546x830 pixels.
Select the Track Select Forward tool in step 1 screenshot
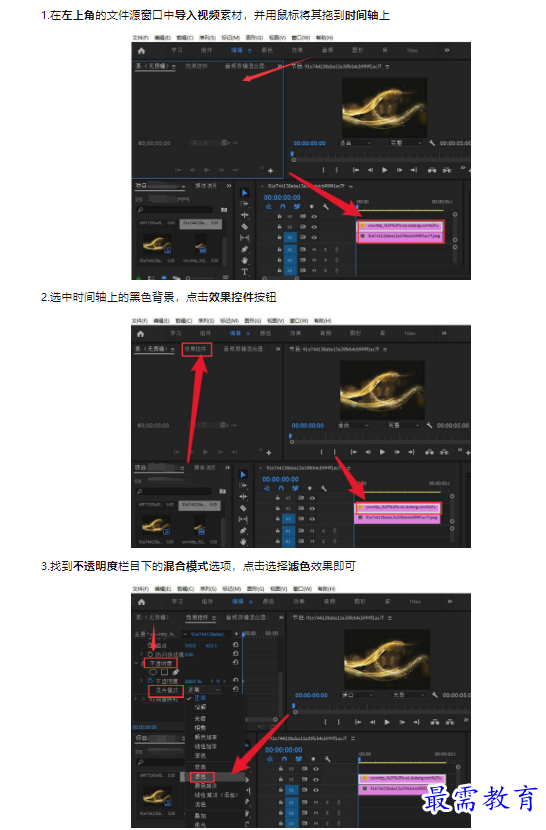(x=245, y=204)
